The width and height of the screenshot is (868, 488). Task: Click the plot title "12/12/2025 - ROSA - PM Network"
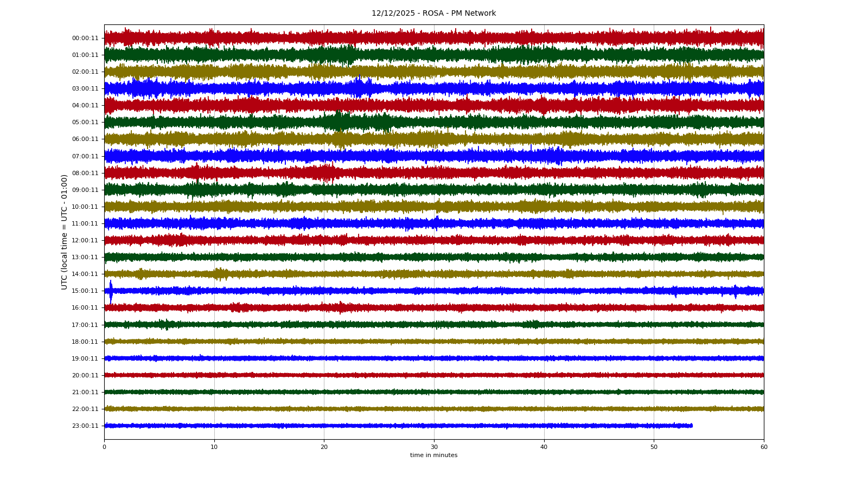pos(433,14)
